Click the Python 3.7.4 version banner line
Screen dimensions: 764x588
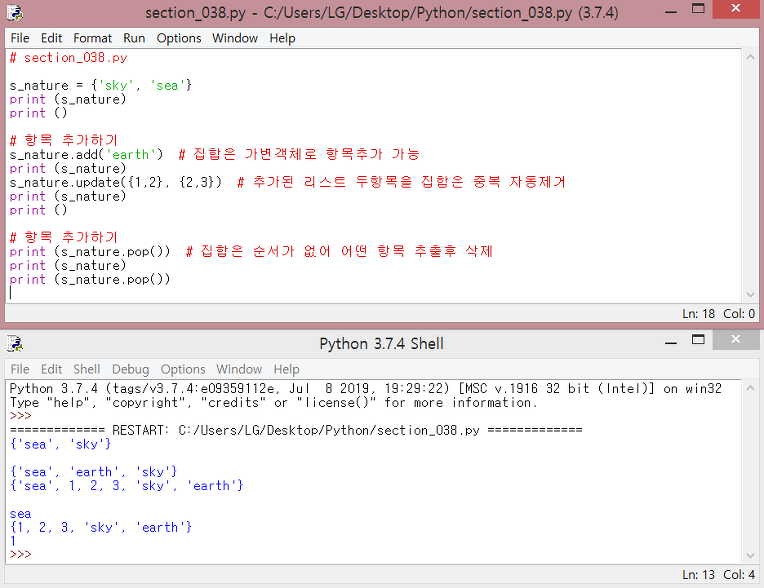(365, 389)
